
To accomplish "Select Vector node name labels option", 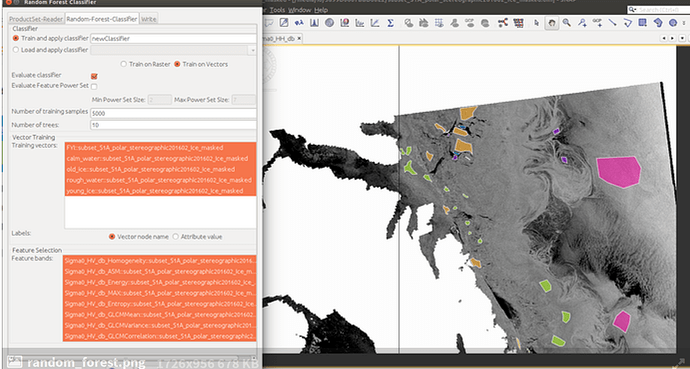I will 112,237.
